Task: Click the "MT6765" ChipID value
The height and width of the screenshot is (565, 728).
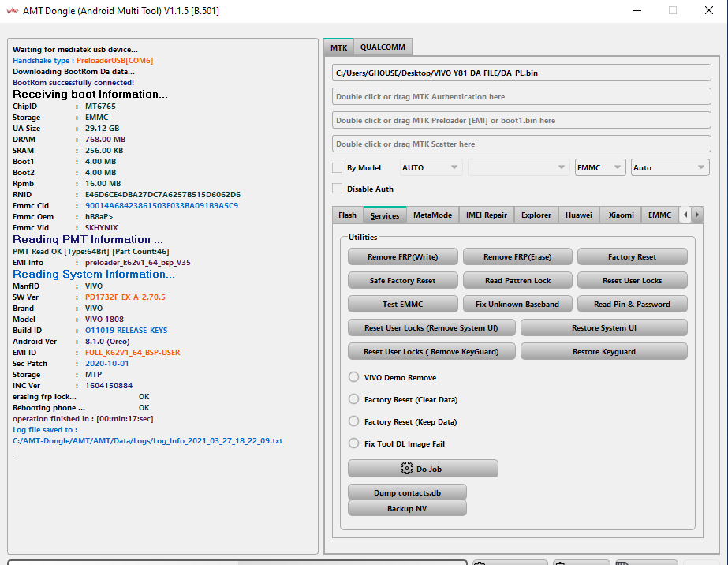Action: [x=100, y=107]
